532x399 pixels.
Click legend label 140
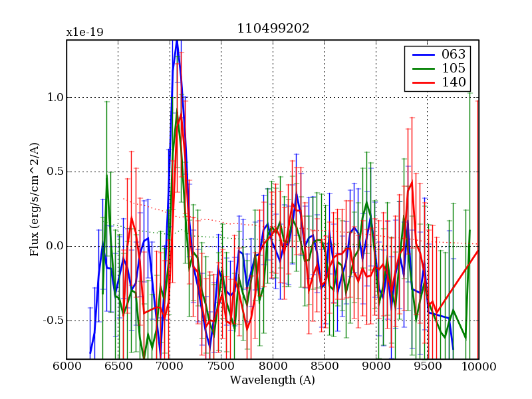coord(454,82)
